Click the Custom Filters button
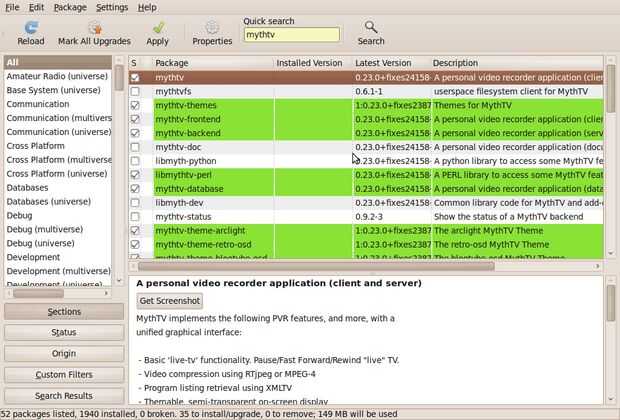Viewport: 620px width, 420px height. click(x=64, y=375)
